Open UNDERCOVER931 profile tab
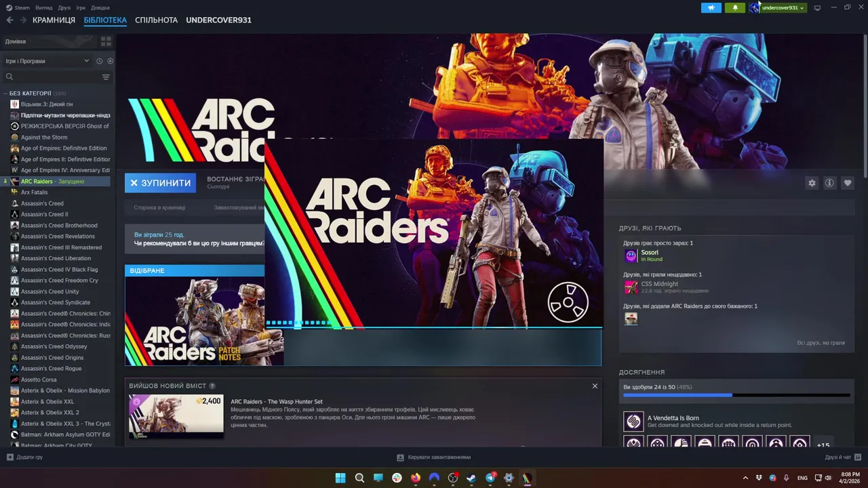Image resolution: width=868 pixels, height=488 pixels. pos(218,20)
